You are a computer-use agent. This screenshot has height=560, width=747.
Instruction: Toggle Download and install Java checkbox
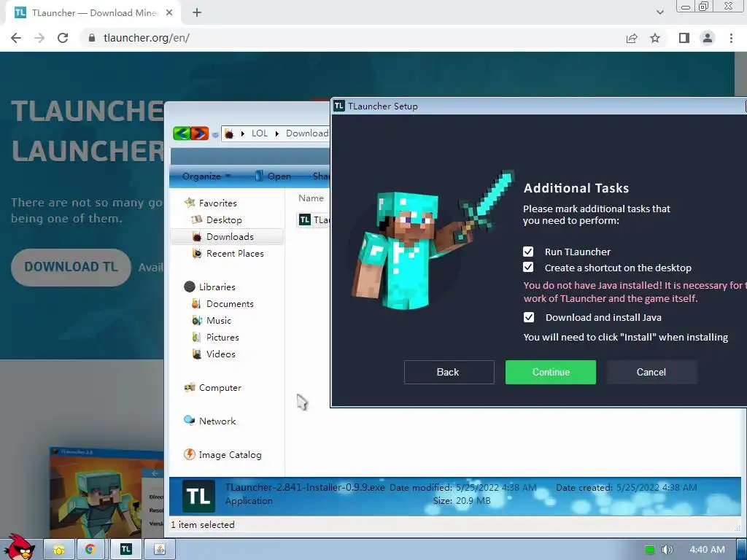tap(528, 317)
